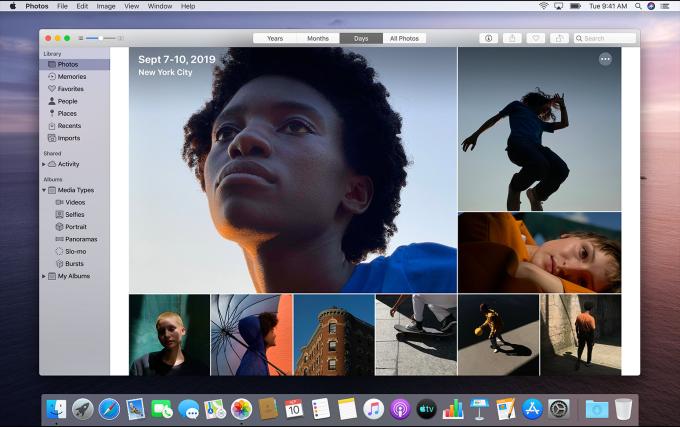Open App Store from the Dock
This screenshot has width=680, height=427.
(x=532, y=409)
